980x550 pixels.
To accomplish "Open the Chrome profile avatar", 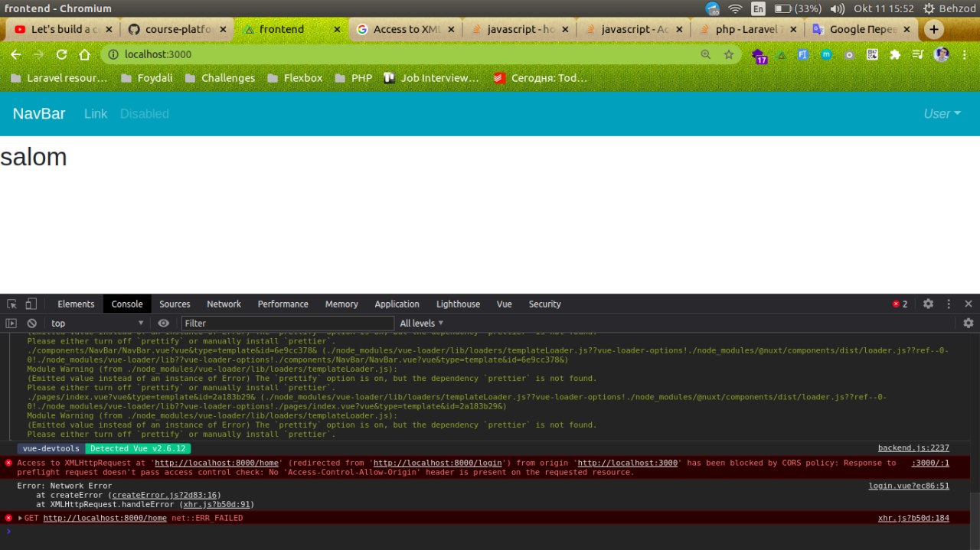I will coord(942,54).
